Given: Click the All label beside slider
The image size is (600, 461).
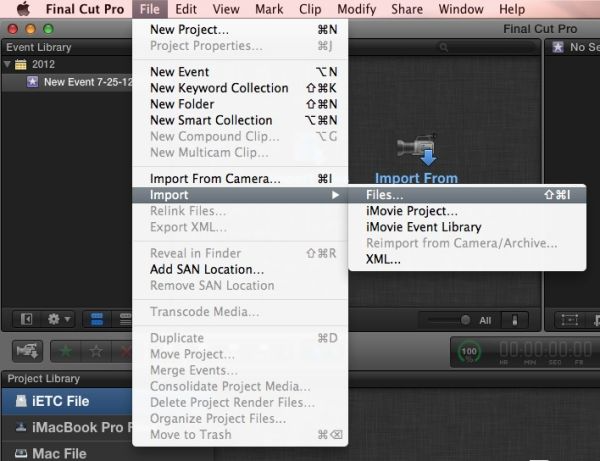Looking at the screenshot, I should click(485, 320).
